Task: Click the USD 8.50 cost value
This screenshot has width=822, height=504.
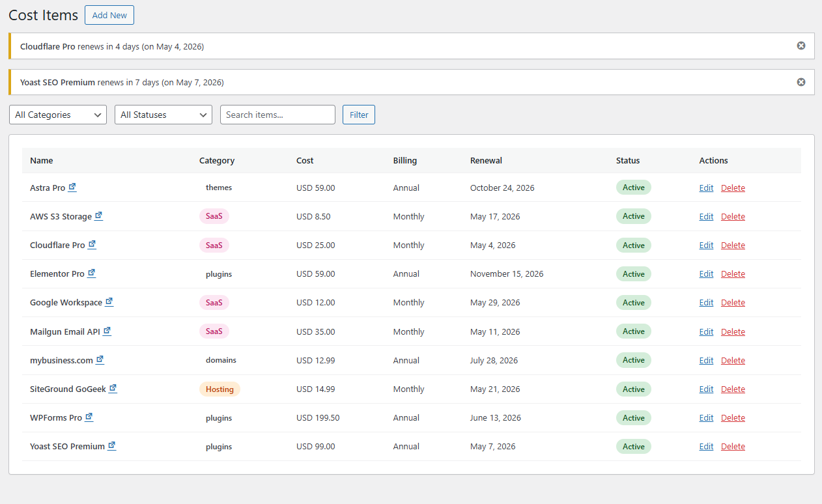Action: coord(313,216)
